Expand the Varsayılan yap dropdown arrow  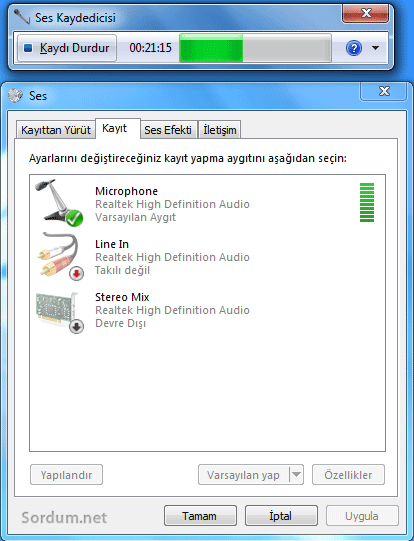(x=296, y=475)
